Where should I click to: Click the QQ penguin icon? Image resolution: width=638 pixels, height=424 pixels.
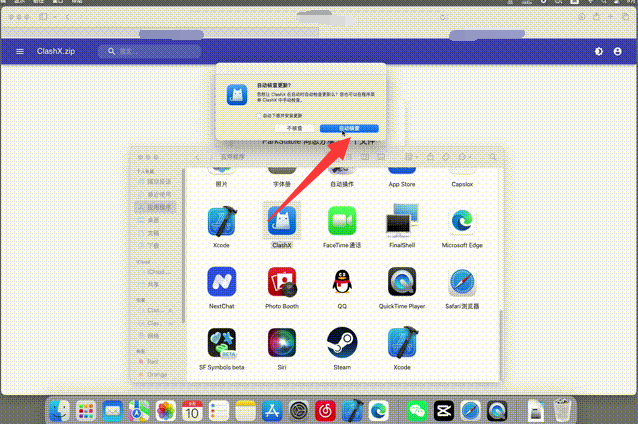coord(342,281)
